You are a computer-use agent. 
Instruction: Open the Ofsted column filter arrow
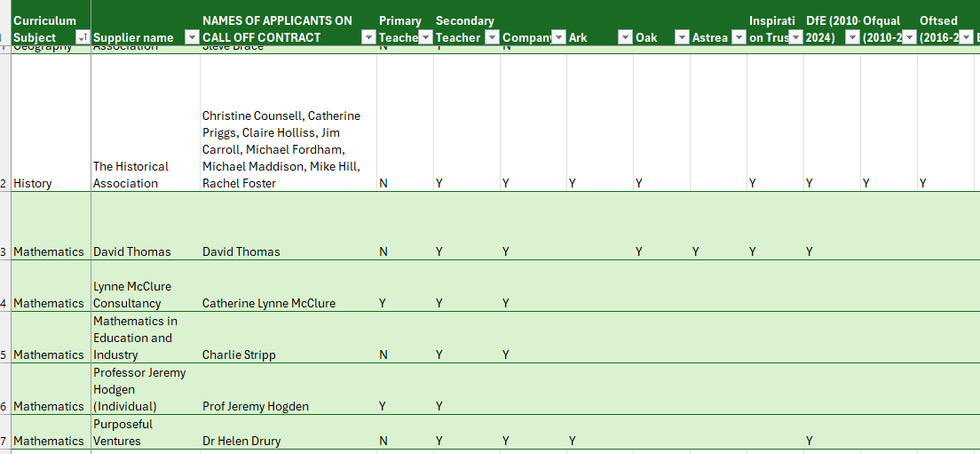(966, 37)
